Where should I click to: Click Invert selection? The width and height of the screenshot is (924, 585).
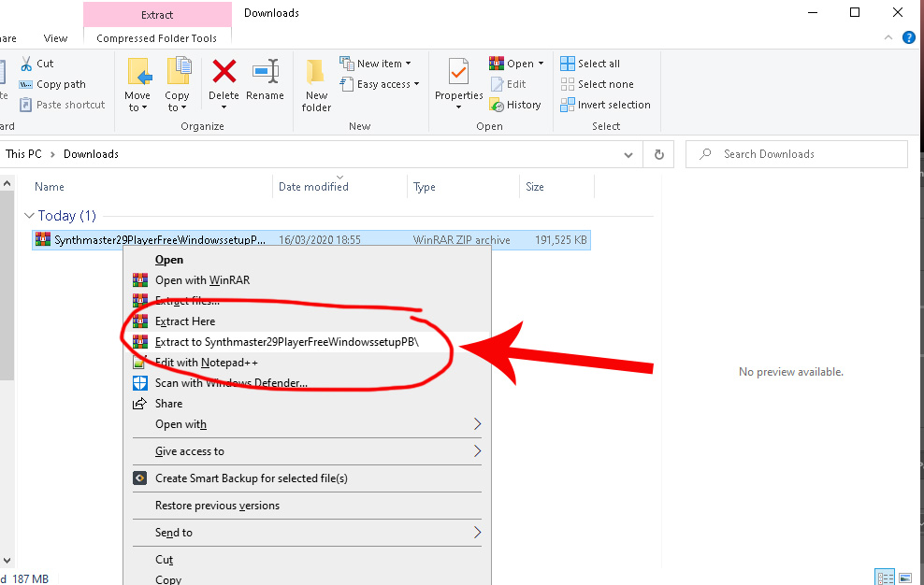point(605,105)
